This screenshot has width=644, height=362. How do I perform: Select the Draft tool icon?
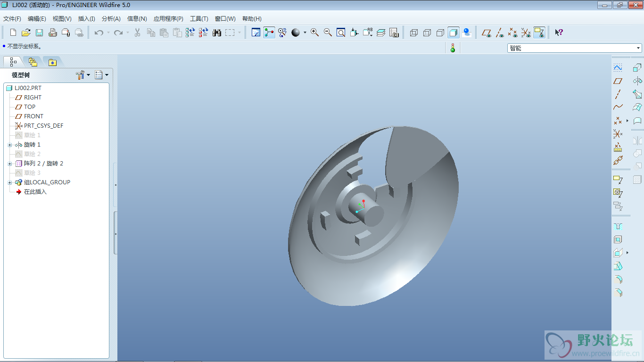point(618,266)
